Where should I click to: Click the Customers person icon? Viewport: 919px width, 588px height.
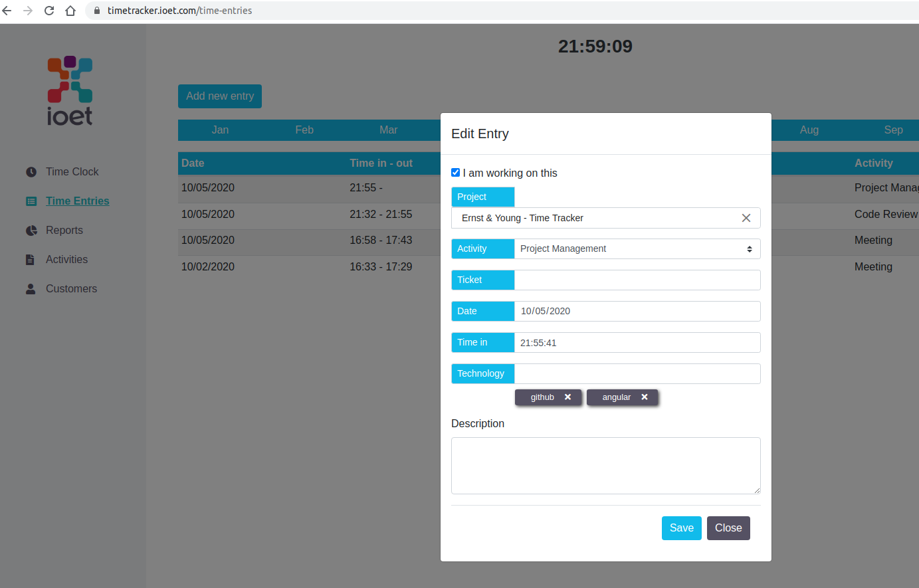point(31,289)
